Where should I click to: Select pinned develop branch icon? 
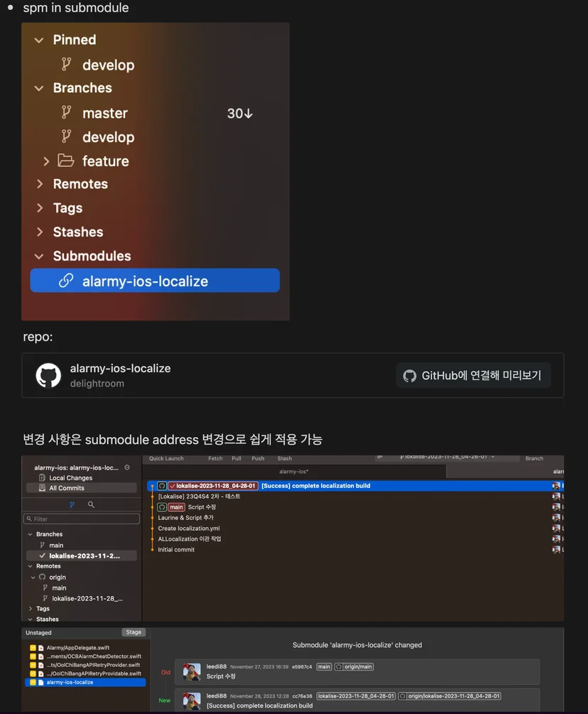coord(66,64)
